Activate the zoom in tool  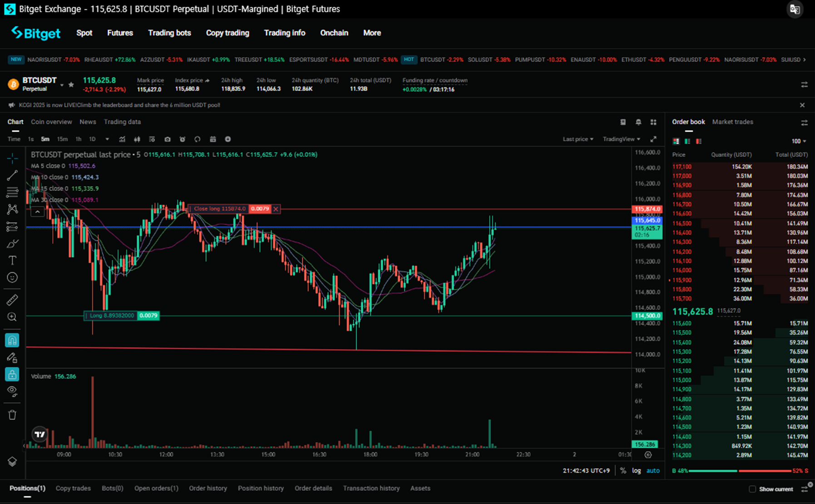pyautogui.click(x=12, y=317)
